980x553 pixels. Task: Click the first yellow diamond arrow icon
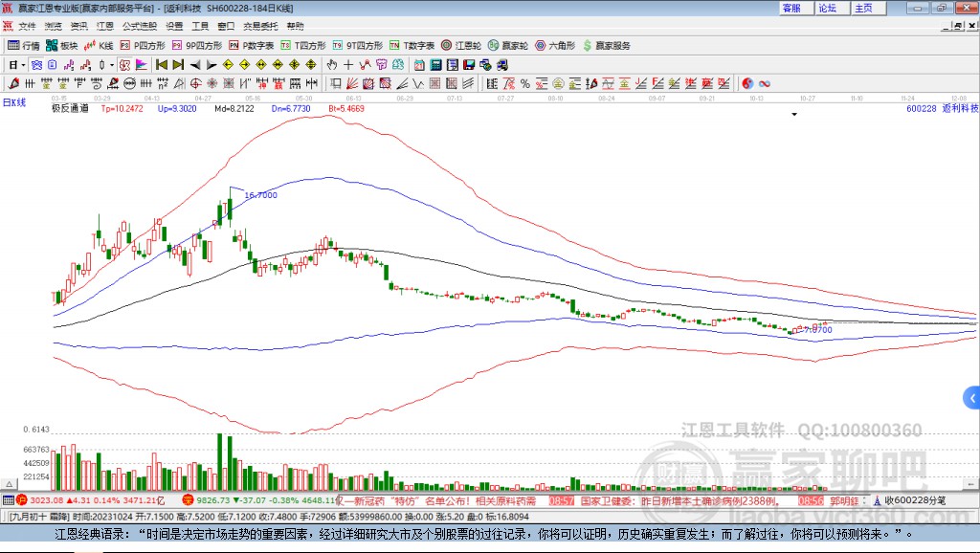228,65
